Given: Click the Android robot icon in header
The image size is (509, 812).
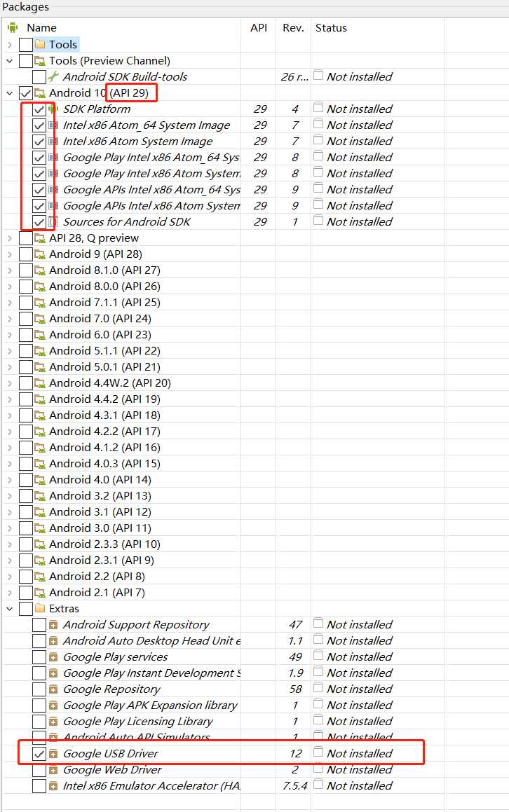Looking at the screenshot, I should click(x=13, y=27).
